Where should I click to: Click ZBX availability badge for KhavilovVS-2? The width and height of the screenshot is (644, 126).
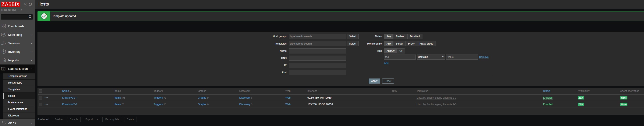coord(581,104)
